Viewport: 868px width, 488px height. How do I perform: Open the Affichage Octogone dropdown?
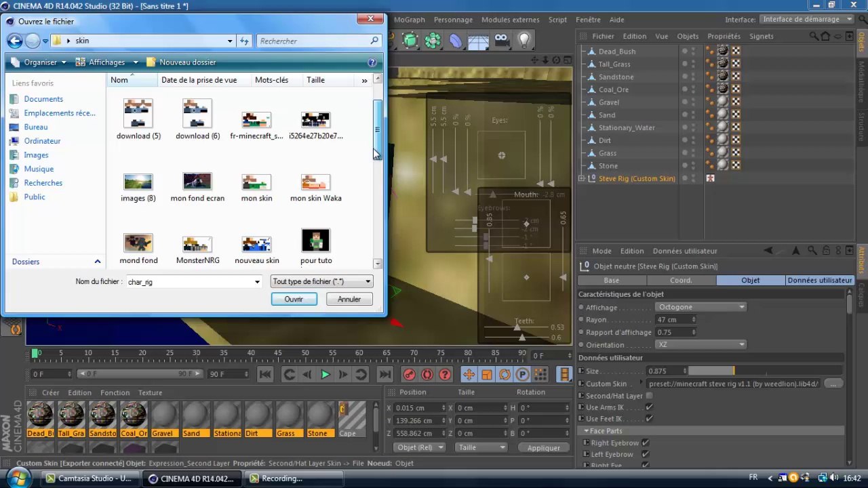click(701, 307)
